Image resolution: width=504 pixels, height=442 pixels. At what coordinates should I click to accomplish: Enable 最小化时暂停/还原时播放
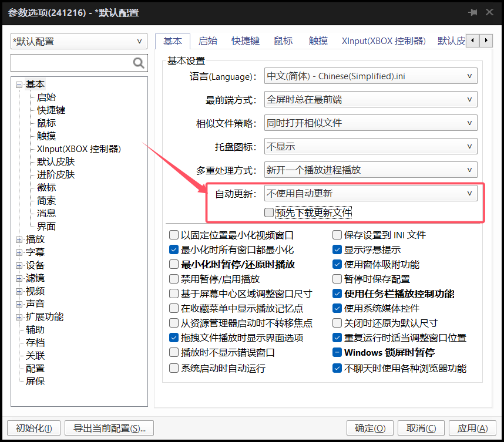tap(173, 264)
